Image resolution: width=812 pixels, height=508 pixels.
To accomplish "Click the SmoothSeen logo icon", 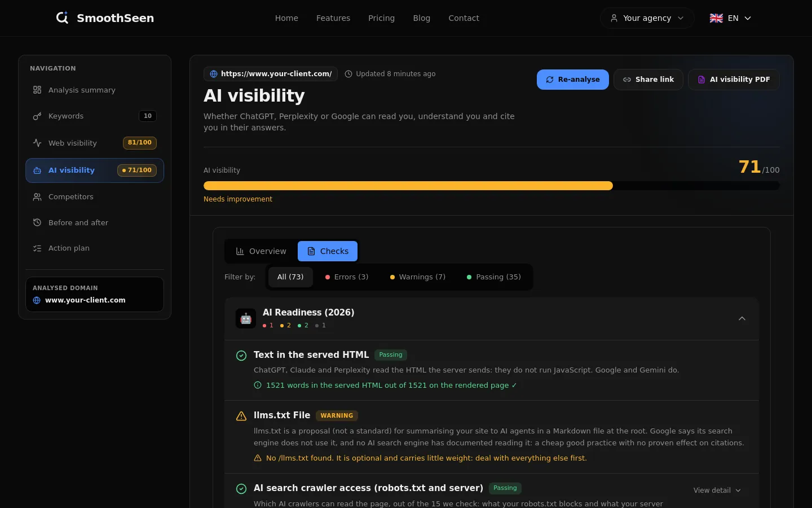I will click(62, 18).
